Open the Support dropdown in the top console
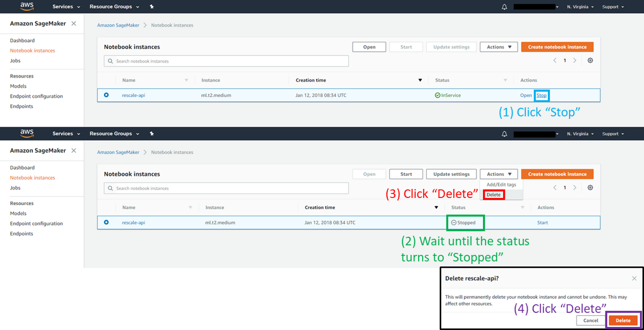Image resolution: width=644 pixels, height=330 pixels. [613, 7]
